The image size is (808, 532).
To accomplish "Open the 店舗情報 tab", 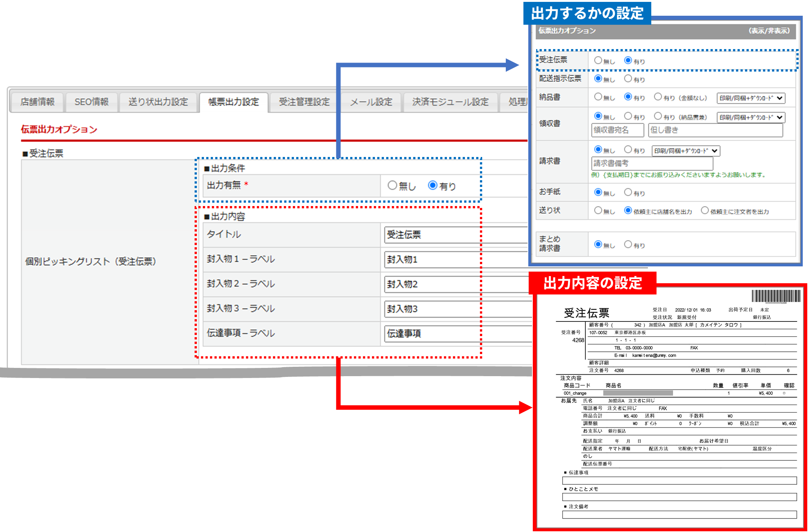I will point(37,102).
